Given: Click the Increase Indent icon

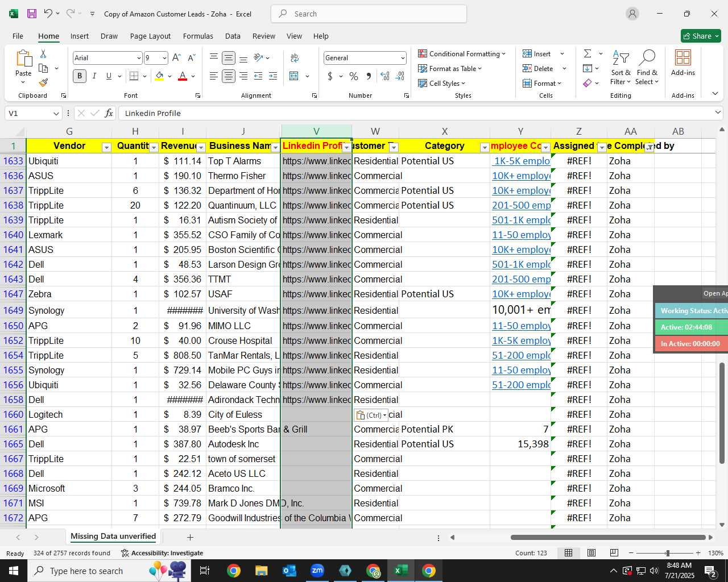Looking at the screenshot, I should (273, 76).
